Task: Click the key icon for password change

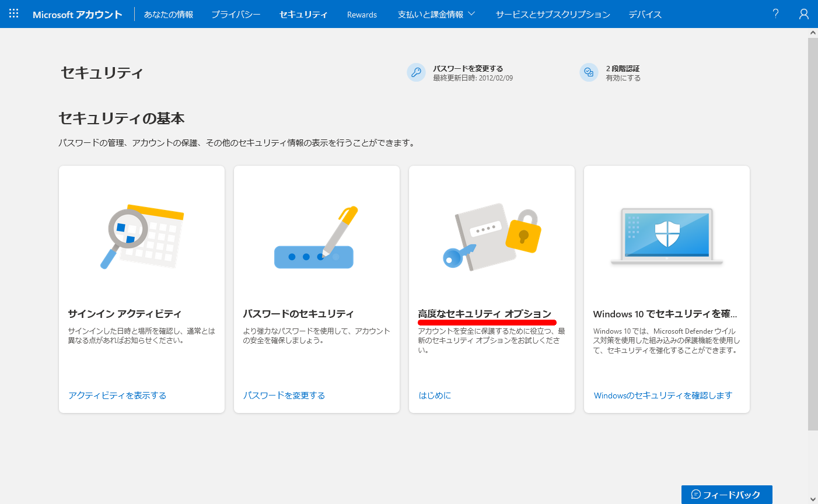Action: pos(416,72)
